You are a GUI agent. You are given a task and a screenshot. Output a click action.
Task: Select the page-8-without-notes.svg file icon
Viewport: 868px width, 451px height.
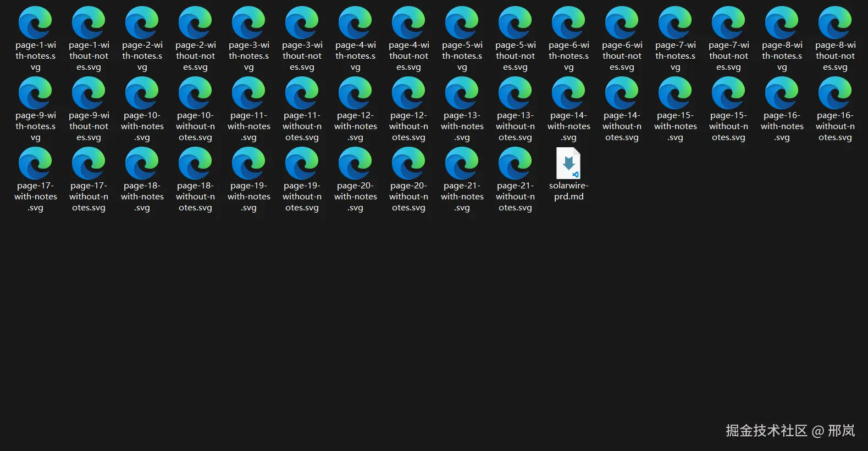[835, 23]
